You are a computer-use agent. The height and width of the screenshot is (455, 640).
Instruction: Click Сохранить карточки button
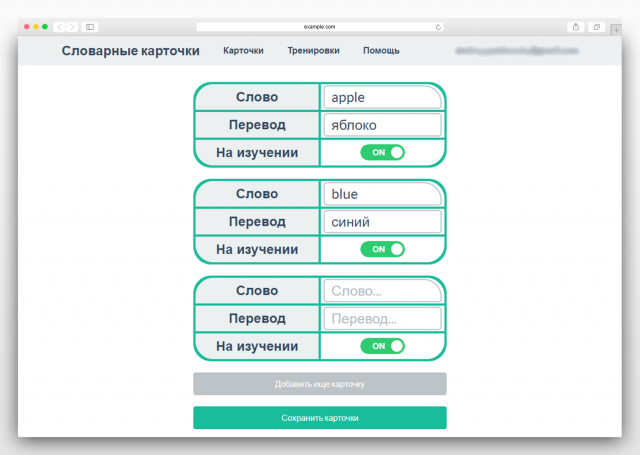click(x=320, y=418)
